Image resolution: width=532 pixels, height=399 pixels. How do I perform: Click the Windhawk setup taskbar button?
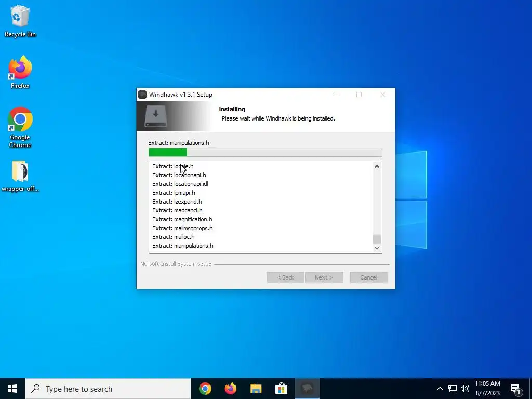(307, 389)
